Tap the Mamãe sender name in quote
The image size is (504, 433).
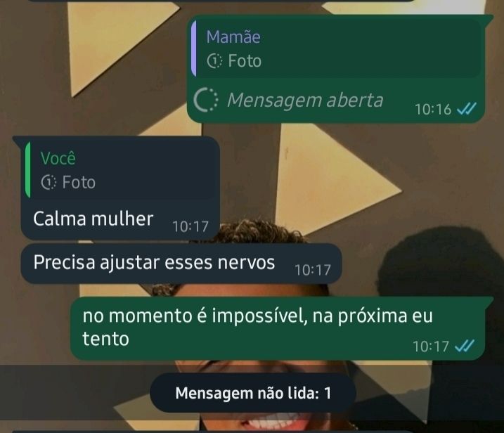[233, 37]
